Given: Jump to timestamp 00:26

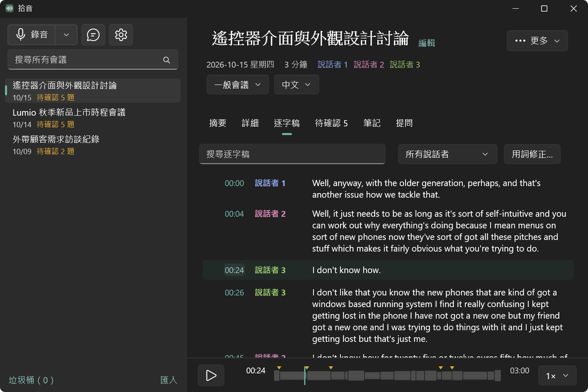Looking at the screenshot, I should (x=234, y=293).
